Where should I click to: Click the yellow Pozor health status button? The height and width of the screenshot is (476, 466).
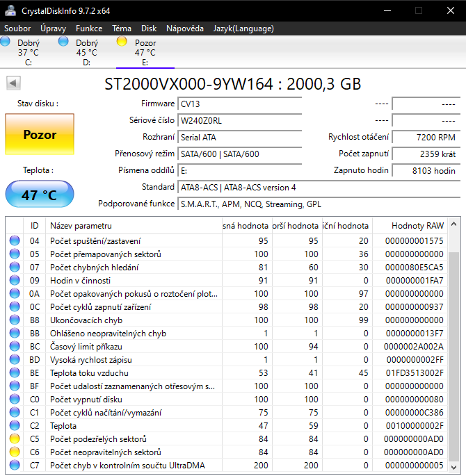[x=40, y=135]
